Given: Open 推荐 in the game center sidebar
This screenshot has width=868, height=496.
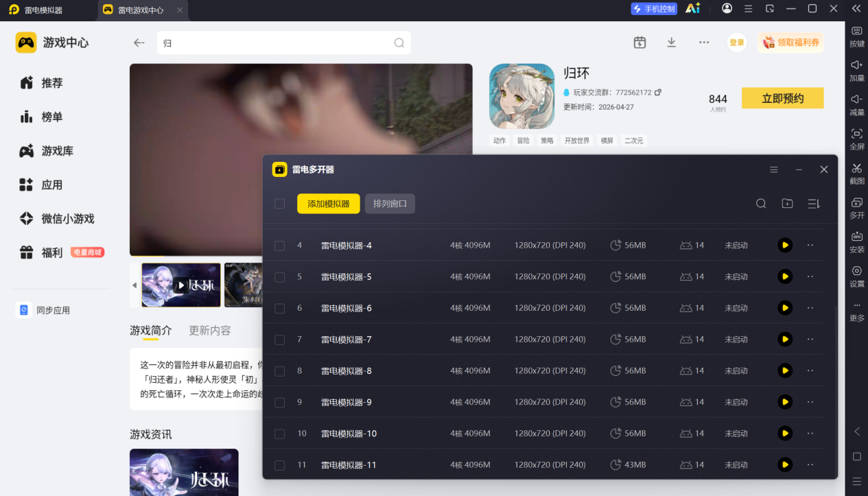Looking at the screenshot, I should (41, 83).
